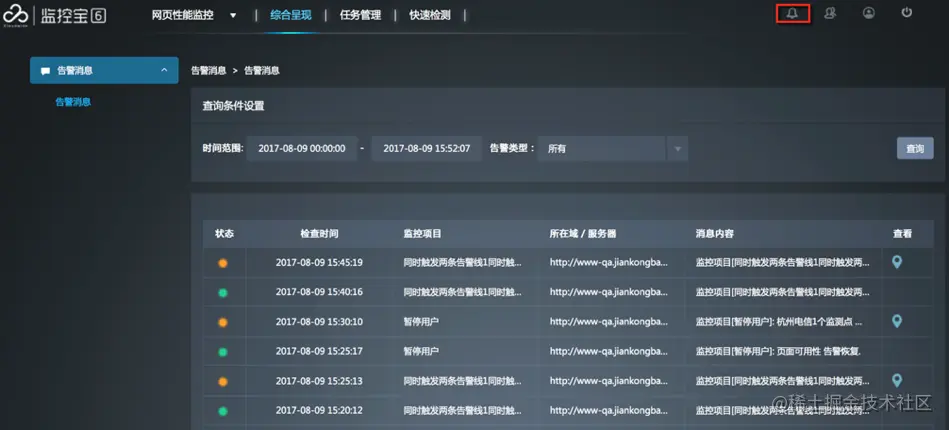The width and height of the screenshot is (949, 430).
Task: Open the 网页性能监控 dropdown arrow
Action: pos(233,16)
